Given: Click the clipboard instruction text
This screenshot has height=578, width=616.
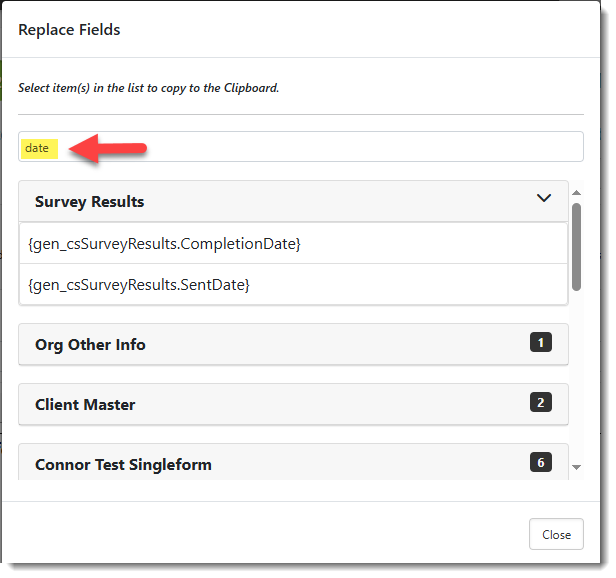Looking at the screenshot, I should click(x=148, y=88).
